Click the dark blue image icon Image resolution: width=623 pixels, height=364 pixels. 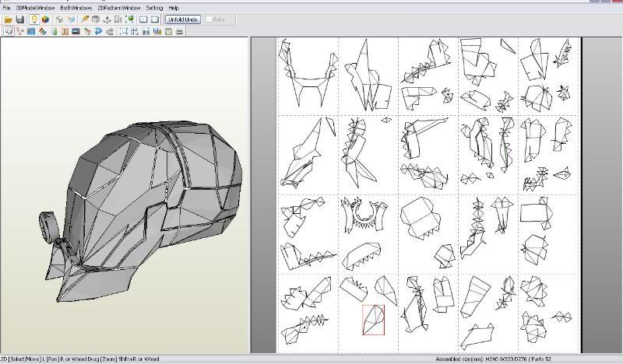tap(76, 31)
